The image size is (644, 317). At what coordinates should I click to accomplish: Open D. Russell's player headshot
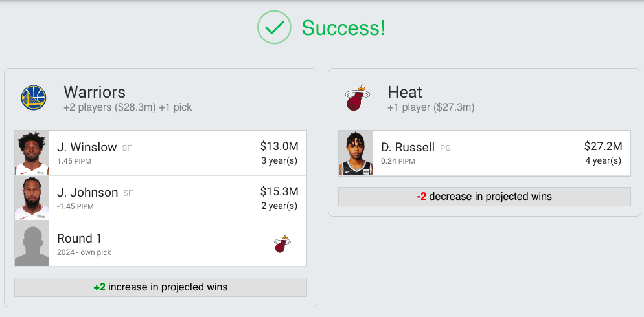[356, 153]
